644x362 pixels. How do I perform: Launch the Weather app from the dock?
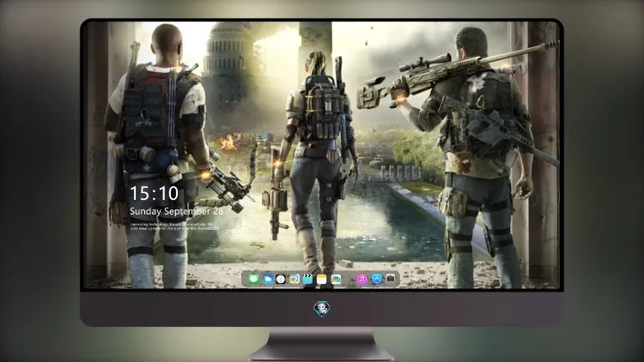pyautogui.click(x=267, y=280)
